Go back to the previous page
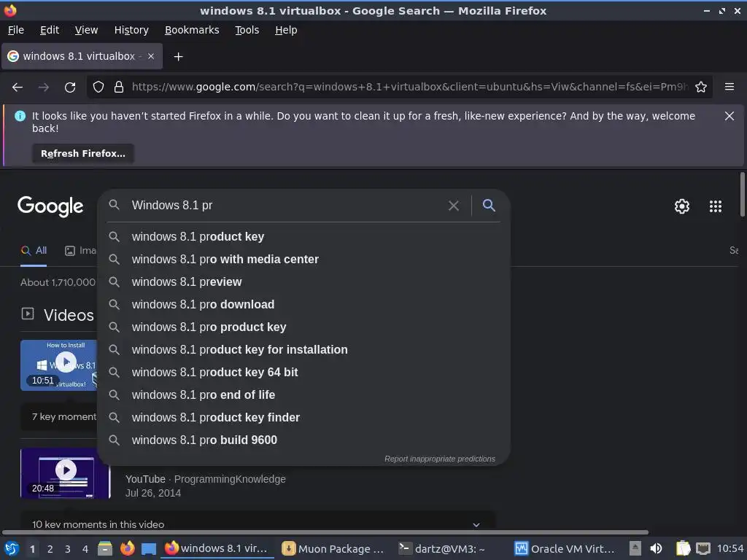 [x=18, y=87]
